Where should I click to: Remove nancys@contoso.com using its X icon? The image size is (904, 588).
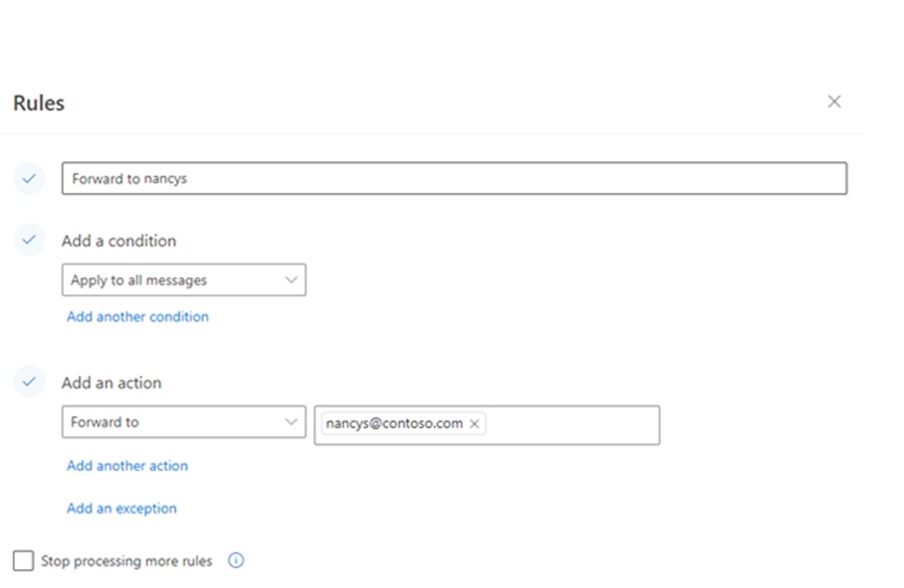click(x=475, y=424)
